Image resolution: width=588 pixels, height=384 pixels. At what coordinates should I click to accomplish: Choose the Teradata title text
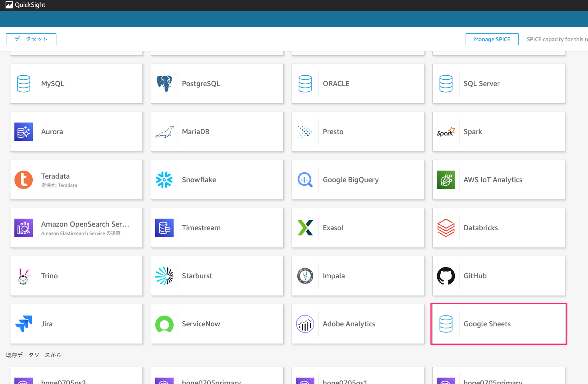[x=55, y=176]
